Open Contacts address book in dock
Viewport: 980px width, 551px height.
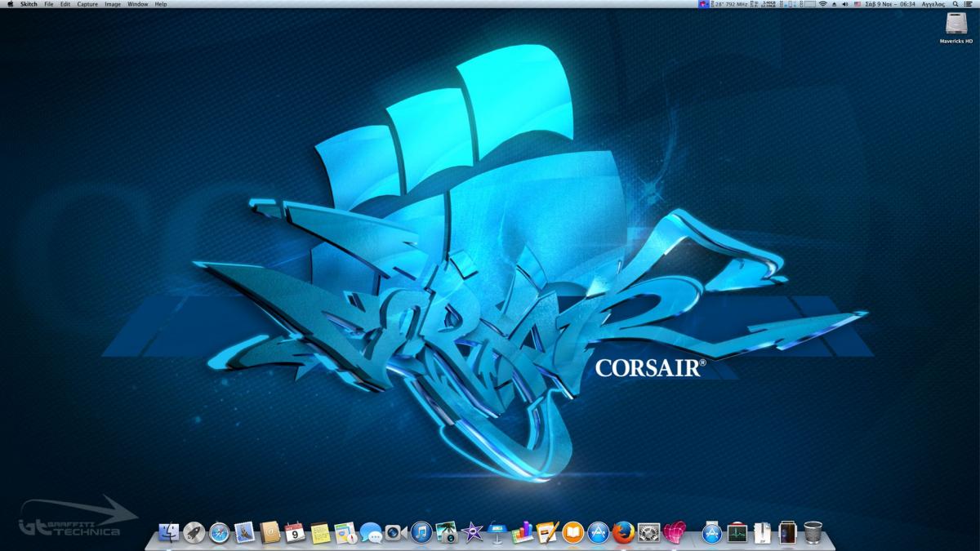[269, 533]
